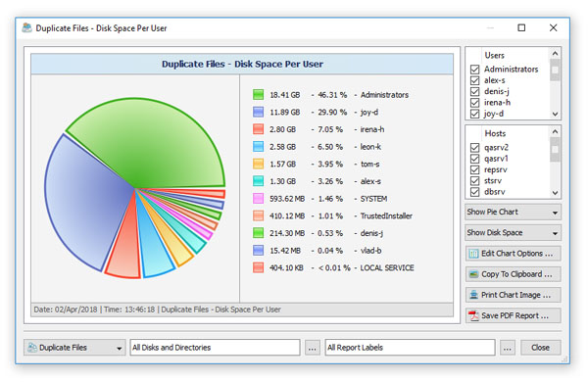588x382 pixels.
Task: Click the 593.62 MB legend value
Action: click(287, 199)
